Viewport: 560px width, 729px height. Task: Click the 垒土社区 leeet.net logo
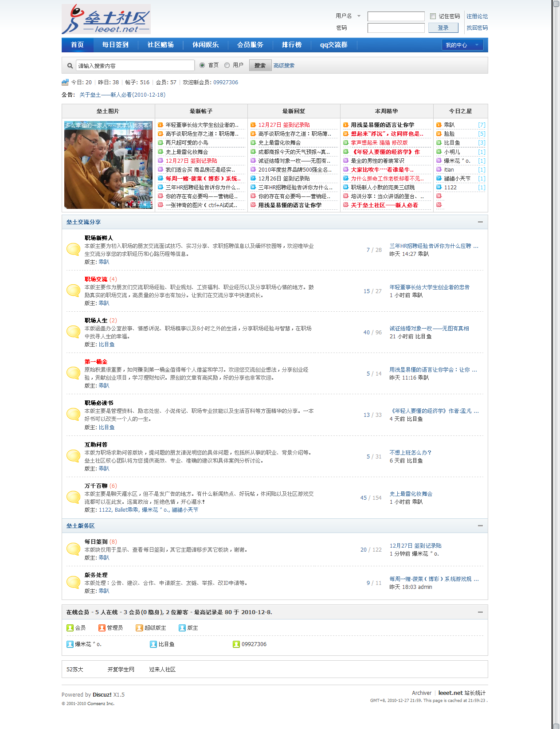[x=106, y=20]
